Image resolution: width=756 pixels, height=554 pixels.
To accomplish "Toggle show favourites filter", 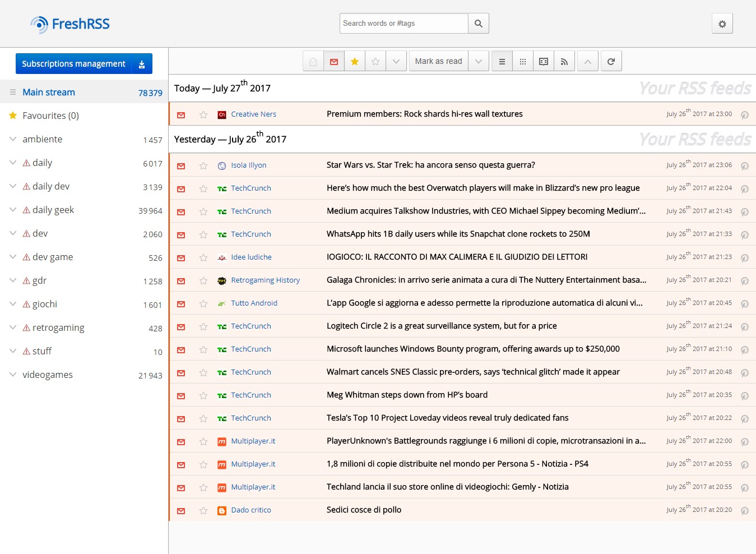I will [355, 61].
